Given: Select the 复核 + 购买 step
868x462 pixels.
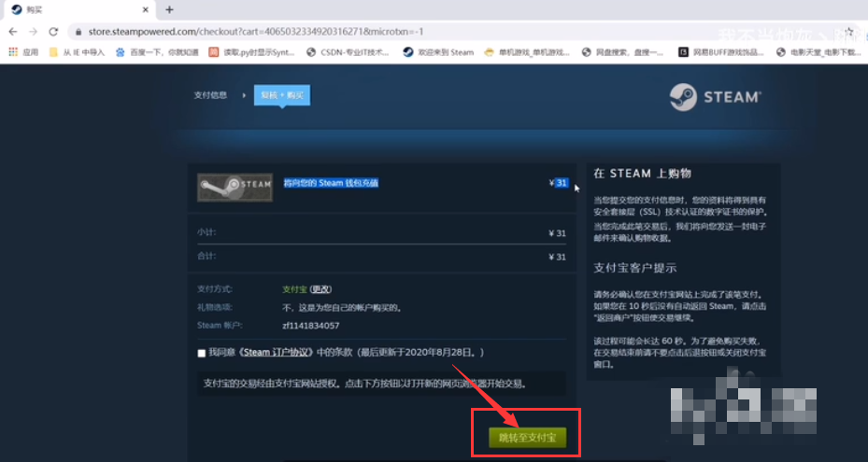Looking at the screenshot, I should pos(282,95).
